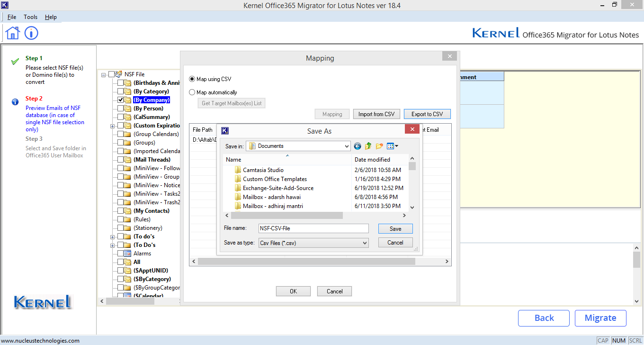Click OK in the Mapping dialog
This screenshot has height=345, width=644.
pyautogui.click(x=293, y=291)
